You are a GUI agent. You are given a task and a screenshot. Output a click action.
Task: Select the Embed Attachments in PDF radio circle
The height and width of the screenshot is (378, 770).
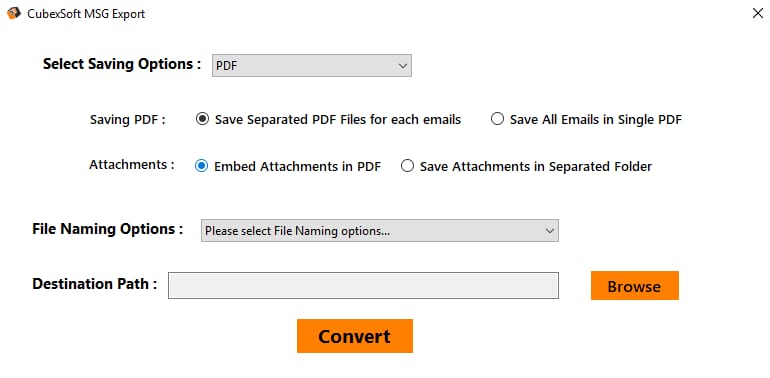click(x=201, y=166)
